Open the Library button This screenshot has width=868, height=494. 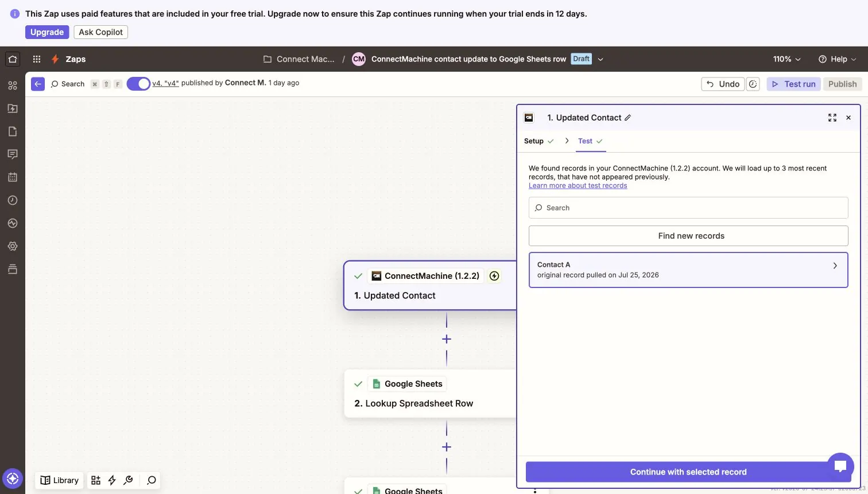(x=60, y=480)
